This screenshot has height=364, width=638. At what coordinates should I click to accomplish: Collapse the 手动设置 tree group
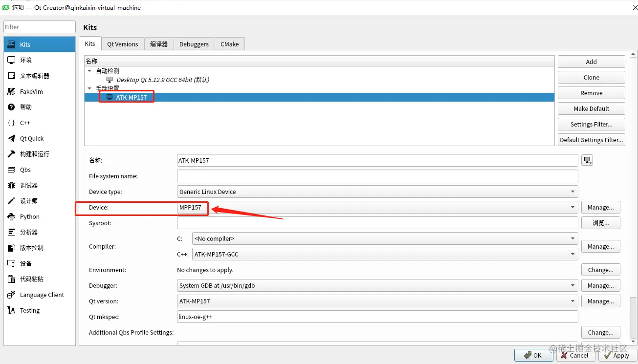click(89, 88)
